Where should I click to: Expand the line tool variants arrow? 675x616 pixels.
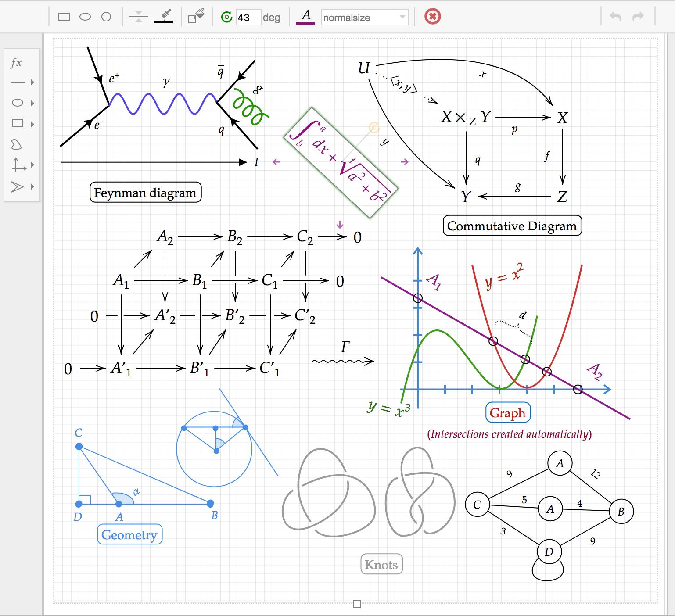click(x=31, y=82)
